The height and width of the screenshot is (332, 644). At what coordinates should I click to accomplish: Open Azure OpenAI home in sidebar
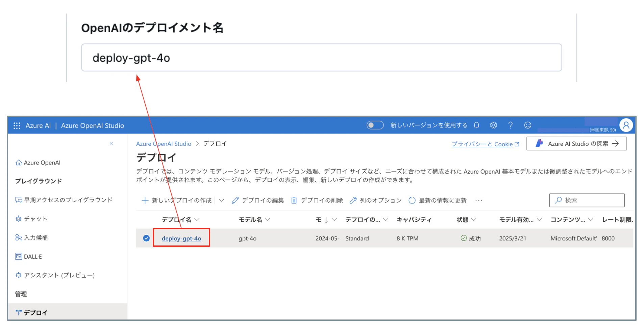coord(38,163)
